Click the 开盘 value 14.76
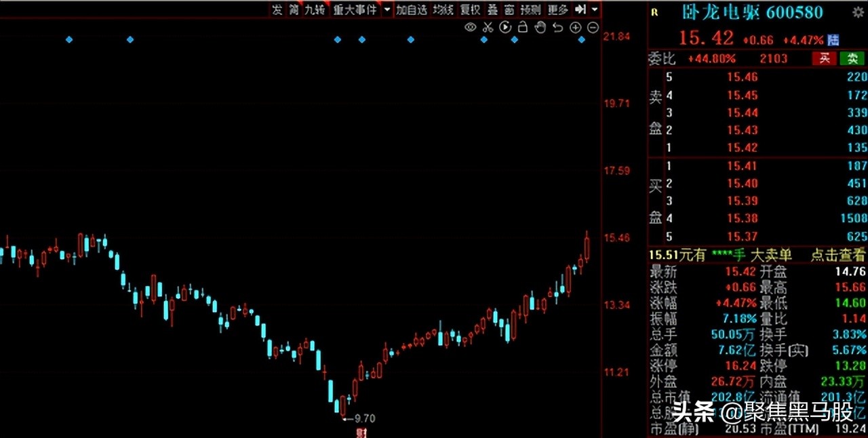Image resolution: width=868 pixels, height=438 pixels. click(850, 272)
